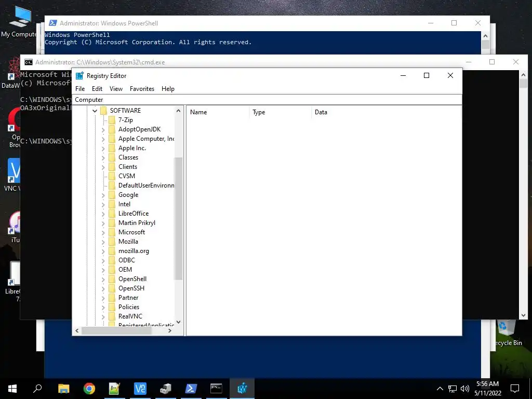The height and width of the screenshot is (399, 532).
Task: Show hidden system tray icons
Action: (440, 389)
